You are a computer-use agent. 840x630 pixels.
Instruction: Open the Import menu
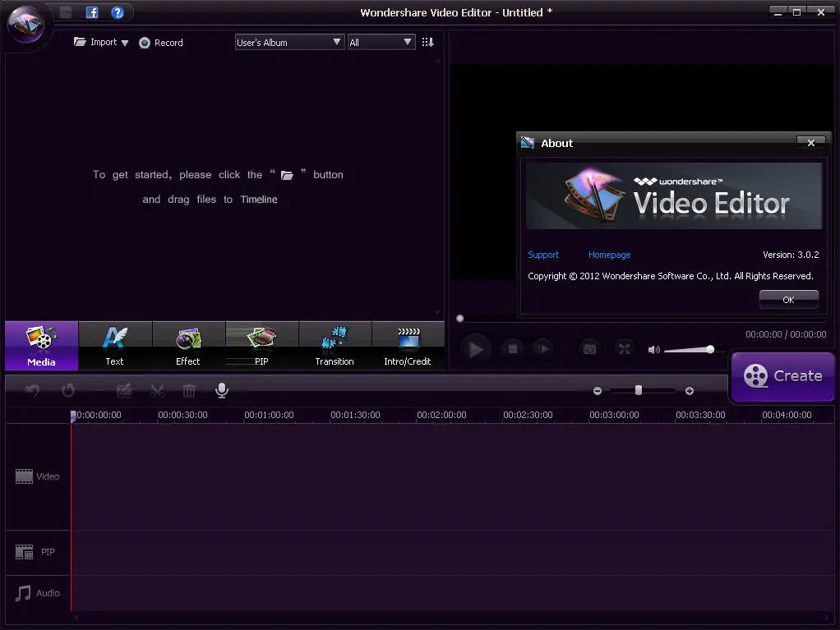pos(101,42)
